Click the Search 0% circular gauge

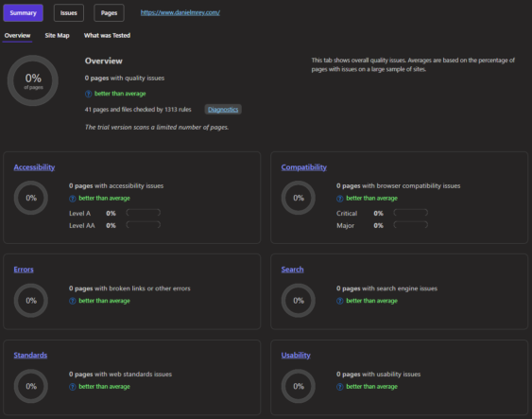(299, 301)
